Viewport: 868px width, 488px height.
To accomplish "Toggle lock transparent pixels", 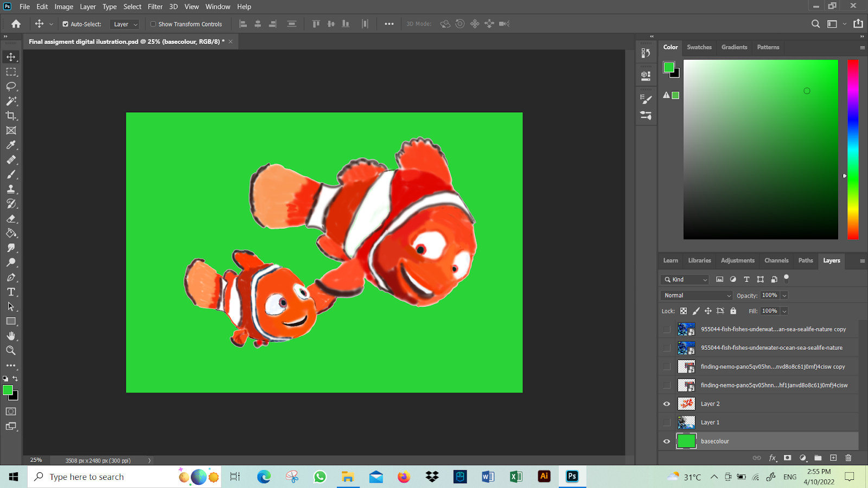I will (684, 311).
